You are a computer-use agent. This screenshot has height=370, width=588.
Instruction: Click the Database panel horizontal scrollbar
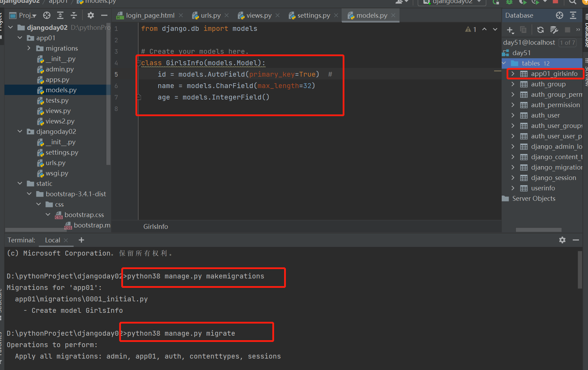(538, 230)
